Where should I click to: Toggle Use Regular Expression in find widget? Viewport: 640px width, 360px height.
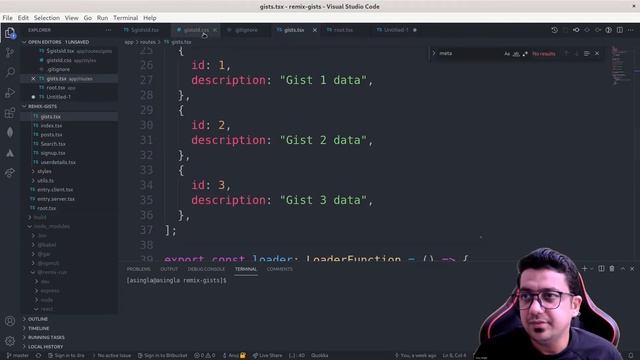click(x=525, y=53)
